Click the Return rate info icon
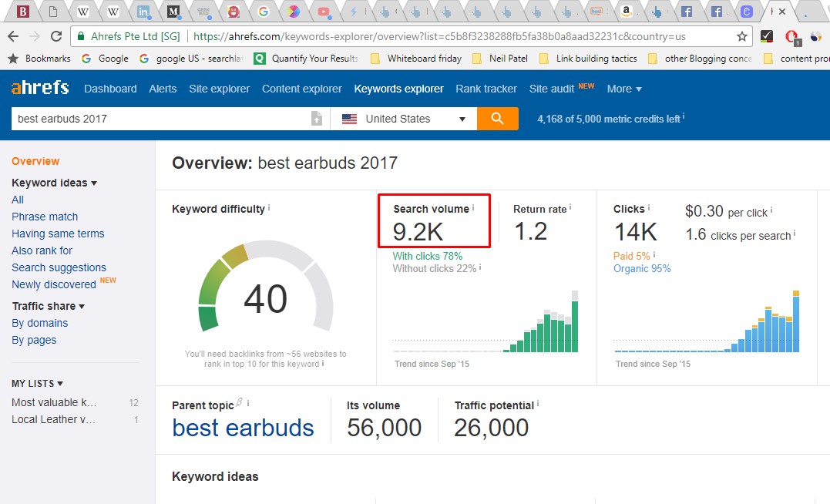This screenshot has height=504, width=830. [x=570, y=207]
